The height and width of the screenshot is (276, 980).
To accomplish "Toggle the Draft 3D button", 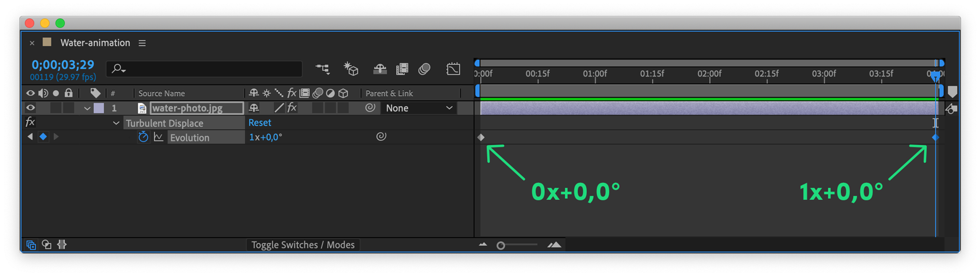I will pos(351,69).
